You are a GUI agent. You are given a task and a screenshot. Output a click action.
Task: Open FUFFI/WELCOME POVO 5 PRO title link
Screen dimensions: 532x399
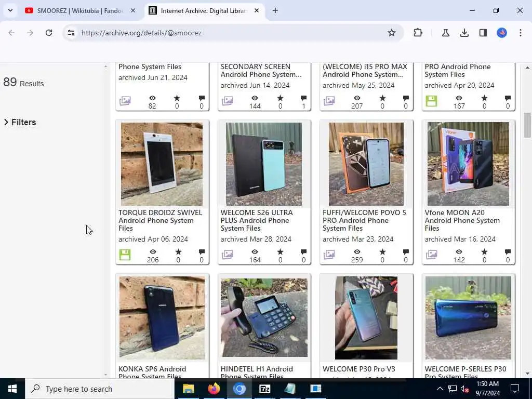coord(364,220)
